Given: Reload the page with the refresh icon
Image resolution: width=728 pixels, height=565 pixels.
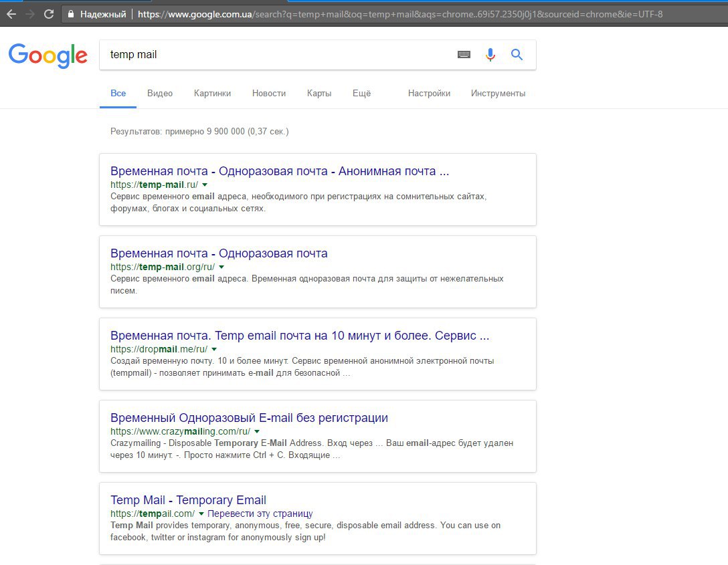Looking at the screenshot, I should 49,15.
